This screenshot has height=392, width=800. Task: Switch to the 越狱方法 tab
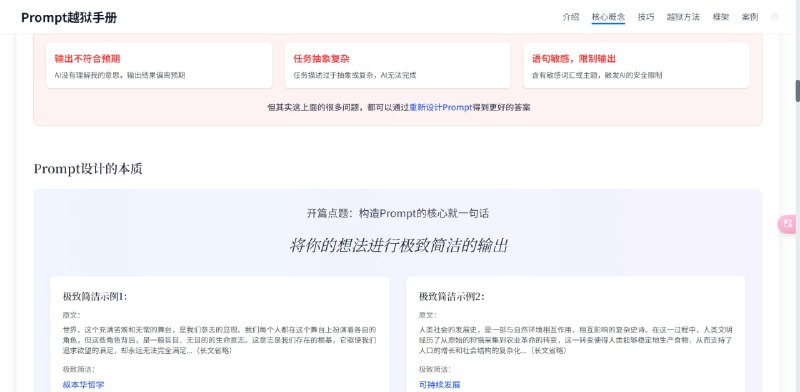click(x=683, y=17)
